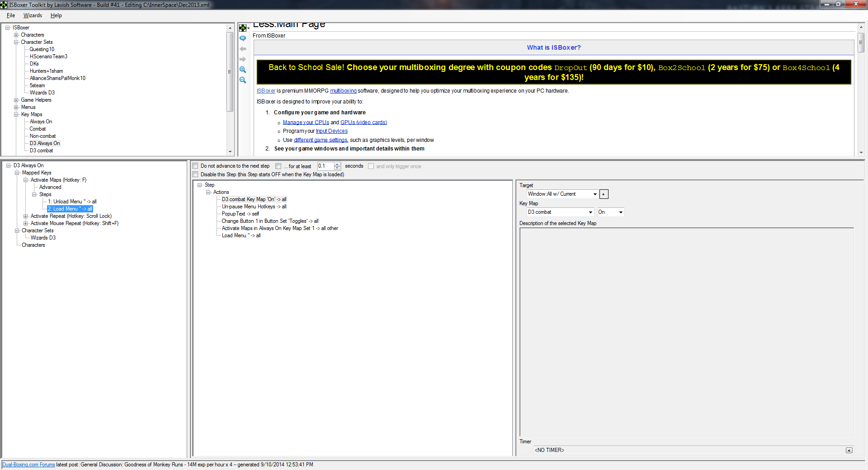Viewport: 868px width, 470px height.
Task: Click the zoom out magnifier icon
Action: click(243, 80)
